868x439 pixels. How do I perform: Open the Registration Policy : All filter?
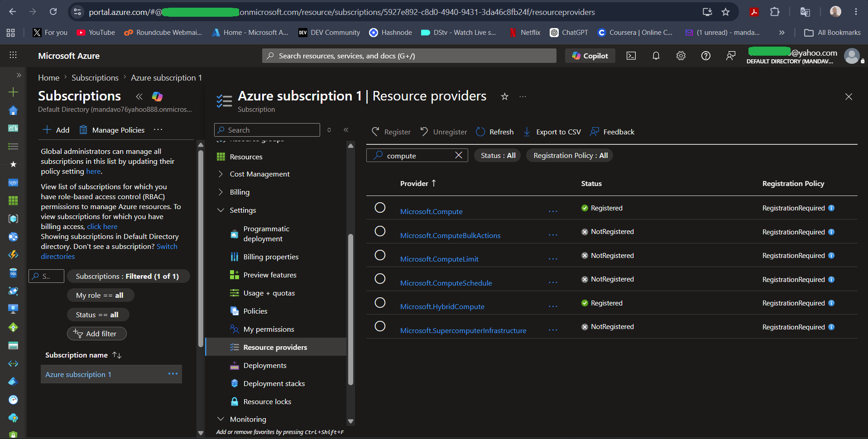pos(570,155)
